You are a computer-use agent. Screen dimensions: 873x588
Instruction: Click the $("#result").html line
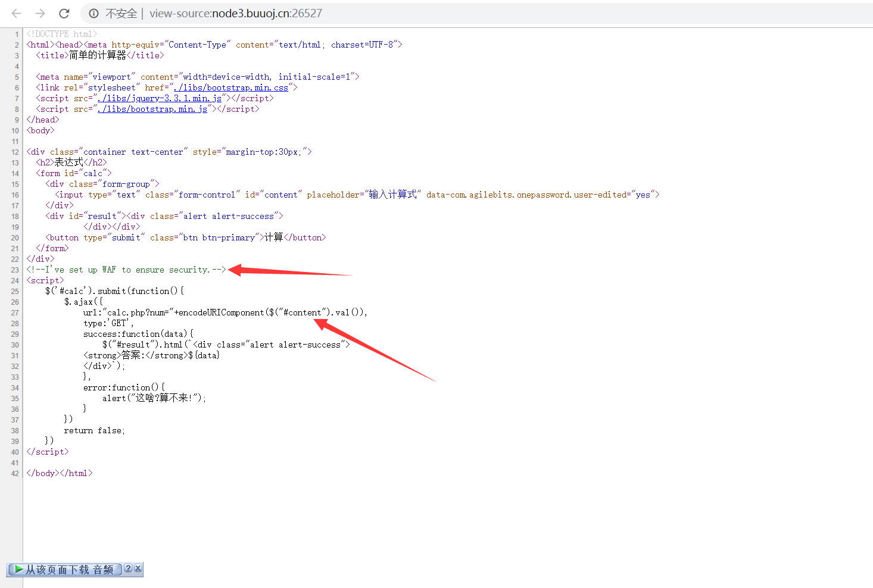226,345
